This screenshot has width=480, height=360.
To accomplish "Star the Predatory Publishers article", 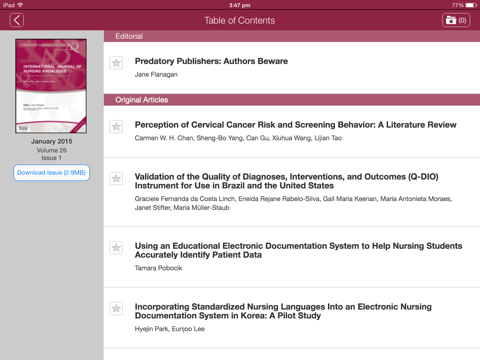I will click(116, 63).
